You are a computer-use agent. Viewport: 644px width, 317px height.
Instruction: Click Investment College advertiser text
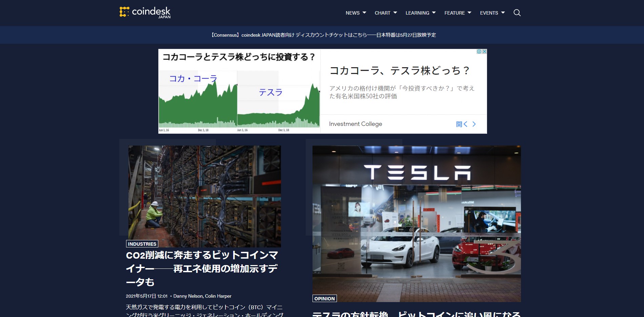pos(356,124)
